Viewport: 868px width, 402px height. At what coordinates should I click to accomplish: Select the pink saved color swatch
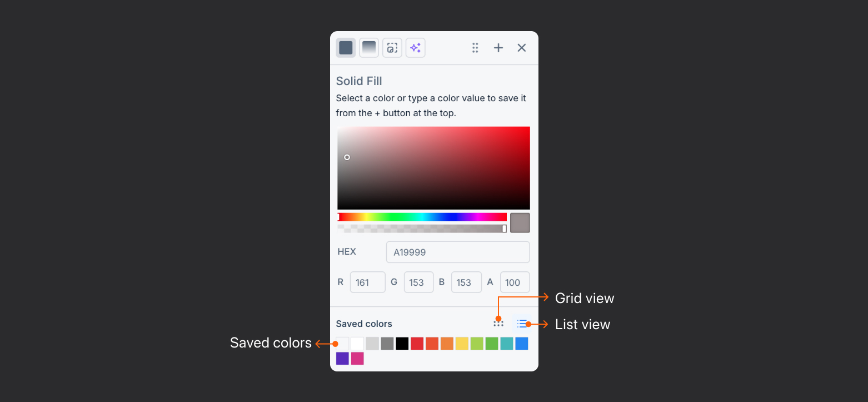[x=357, y=359]
